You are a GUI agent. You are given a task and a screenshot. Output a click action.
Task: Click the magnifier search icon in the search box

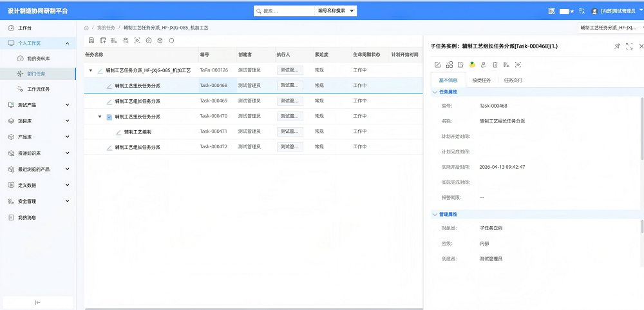coord(259,11)
